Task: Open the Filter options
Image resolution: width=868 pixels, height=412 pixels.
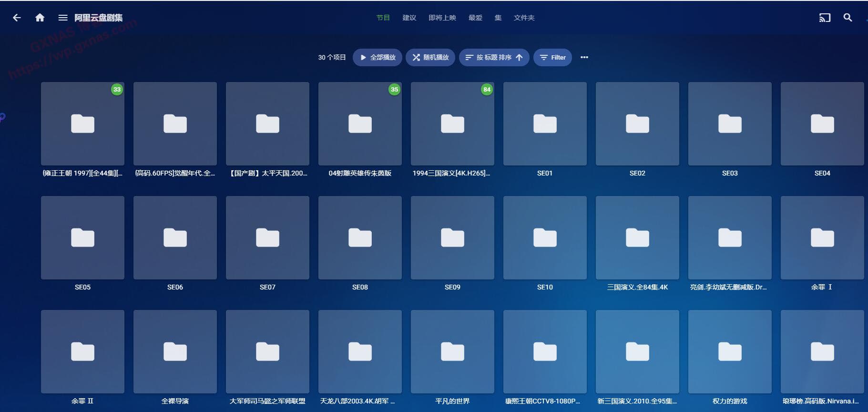Action: coord(552,57)
